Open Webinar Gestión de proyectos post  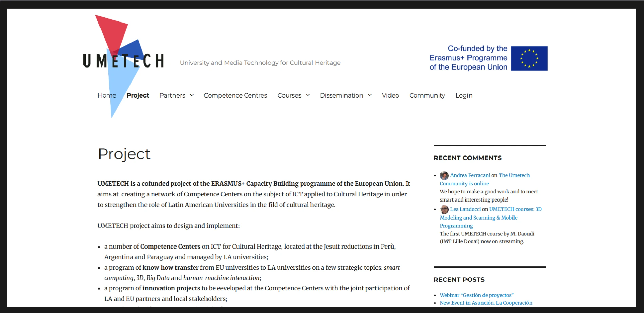coord(476,295)
